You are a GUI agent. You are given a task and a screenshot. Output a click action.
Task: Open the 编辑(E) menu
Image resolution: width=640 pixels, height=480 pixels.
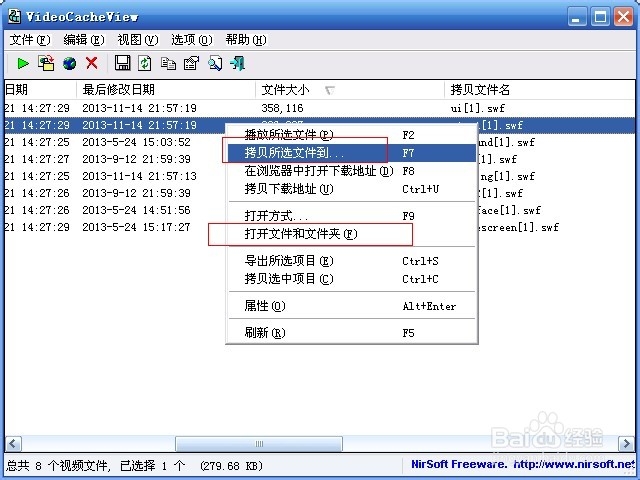[84, 40]
